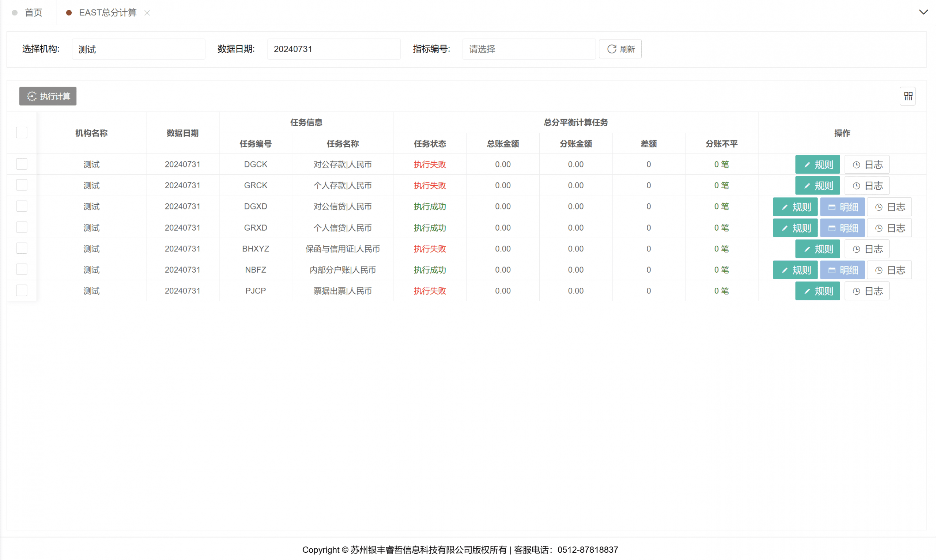The width and height of the screenshot is (936, 560).
Task: Open 日志 log for BHXYZ row
Action: (x=867, y=249)
